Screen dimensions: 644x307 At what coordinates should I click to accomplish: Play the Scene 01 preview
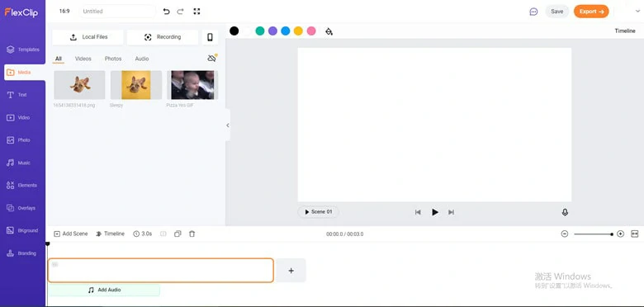pyautogui.click(x=319, y=212)
